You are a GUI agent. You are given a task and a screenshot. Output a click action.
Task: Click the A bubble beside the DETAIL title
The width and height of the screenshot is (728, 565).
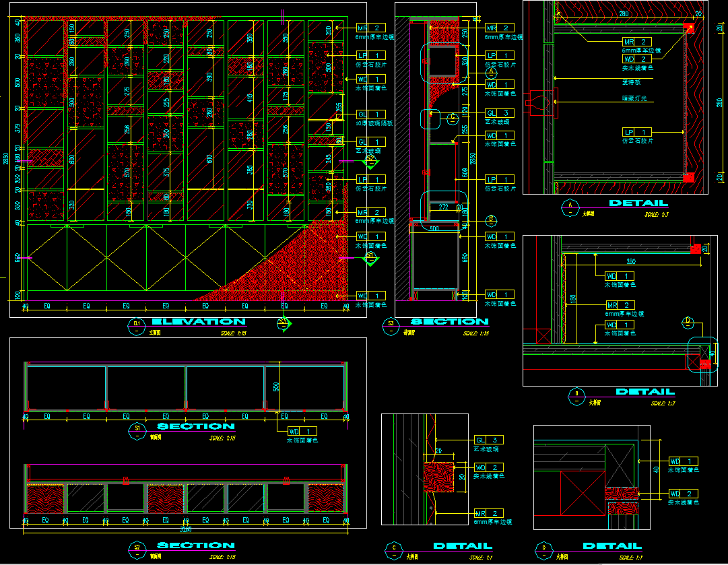coord(570,205)
